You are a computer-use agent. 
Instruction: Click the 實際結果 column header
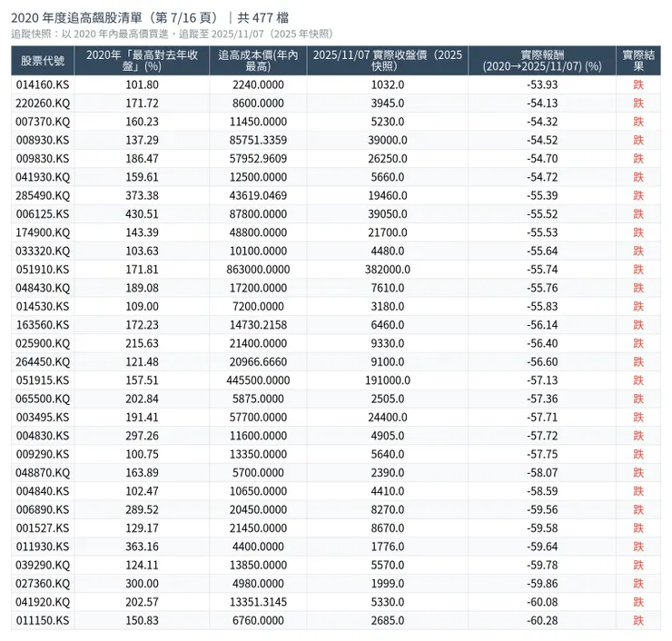point(638,61)
